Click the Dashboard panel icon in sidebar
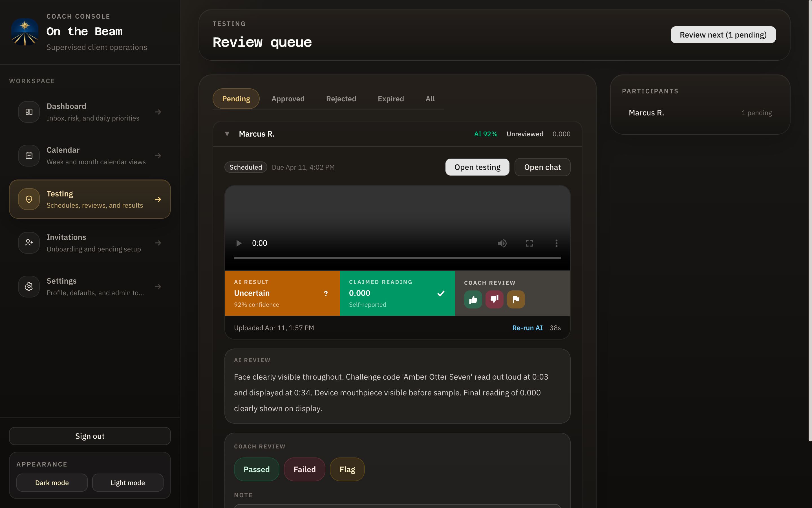This screenshot has height=508, width=812. (x=29, y=112)
